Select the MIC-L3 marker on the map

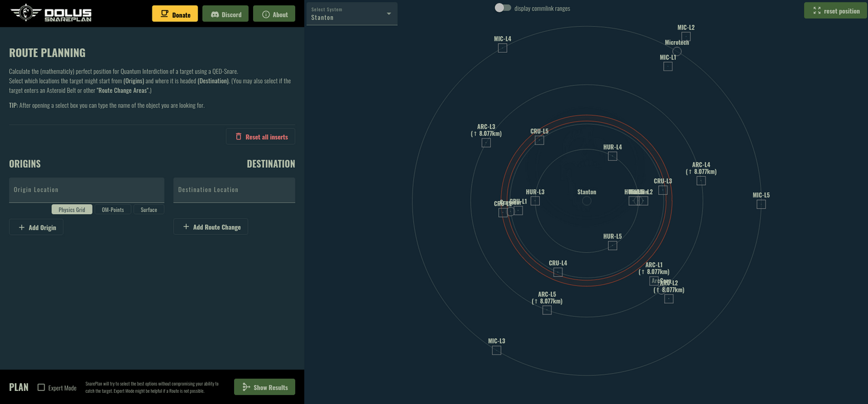496,350
